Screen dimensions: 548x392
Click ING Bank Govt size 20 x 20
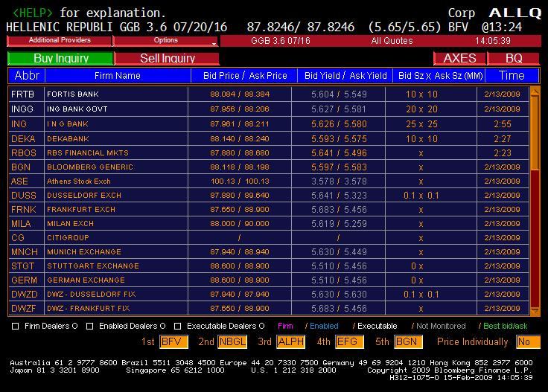tap(421, 109)
